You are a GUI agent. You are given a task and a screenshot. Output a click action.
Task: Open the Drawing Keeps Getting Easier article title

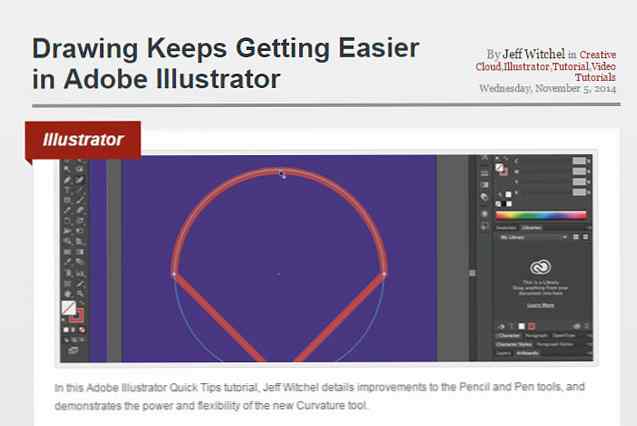point(225,63)
